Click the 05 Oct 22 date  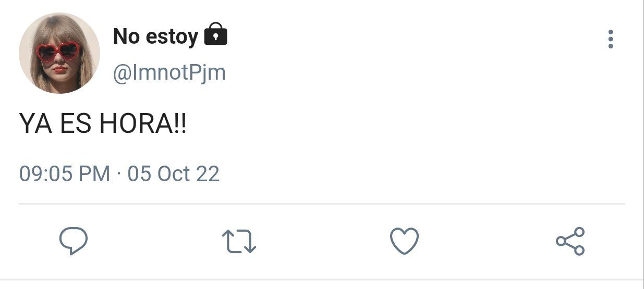click(x=173, y=173)
